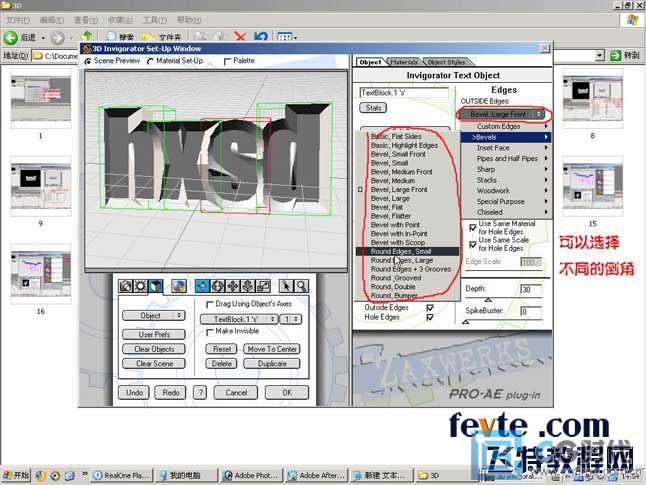Switch to RealOne Player taskbar item

[x=122, y=476]
